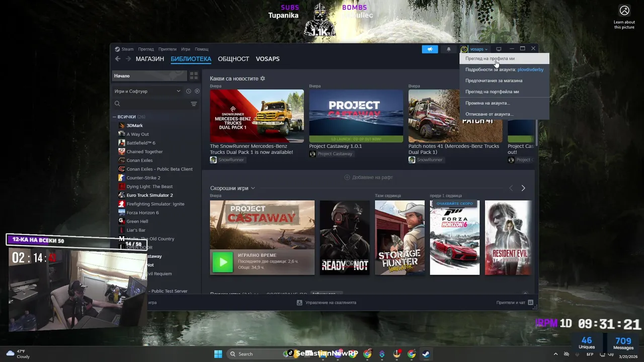This screenshot has height=362, width=644.
Task: Click Добавяне на рафт button
Action: click(x=368, y=177)
